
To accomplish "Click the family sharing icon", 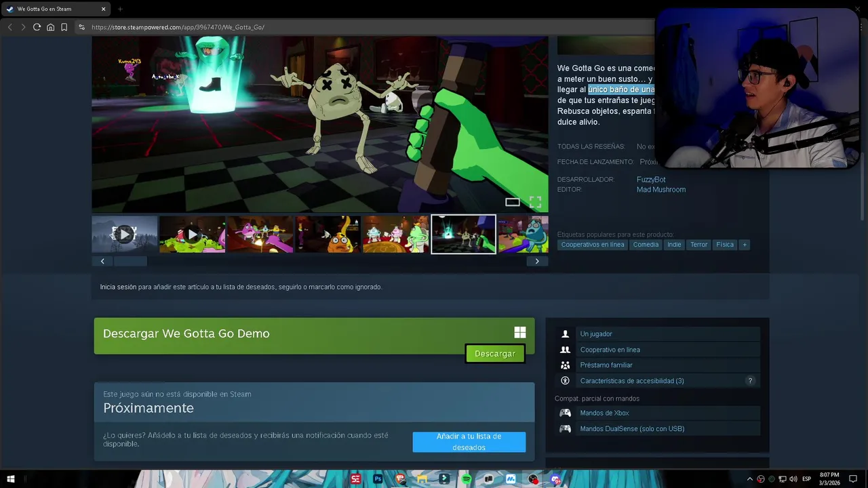I will point(565,365).
